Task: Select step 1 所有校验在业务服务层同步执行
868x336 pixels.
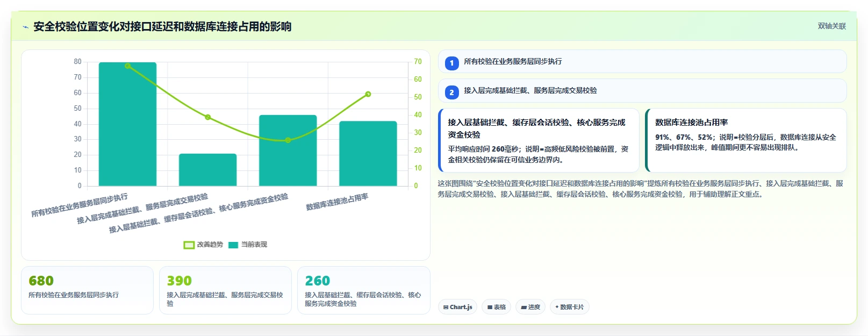Action: pyautogui.click(x=642, y=62)
